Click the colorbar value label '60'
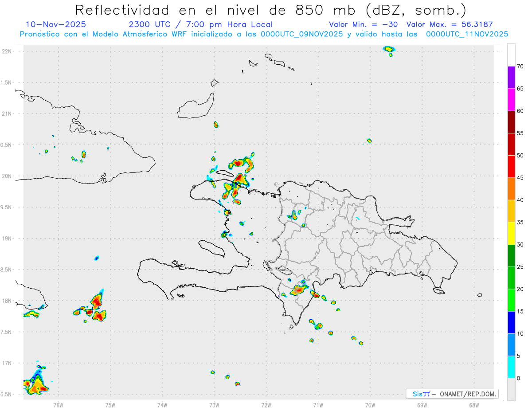532x411 pixels. (x=520, y=111)
